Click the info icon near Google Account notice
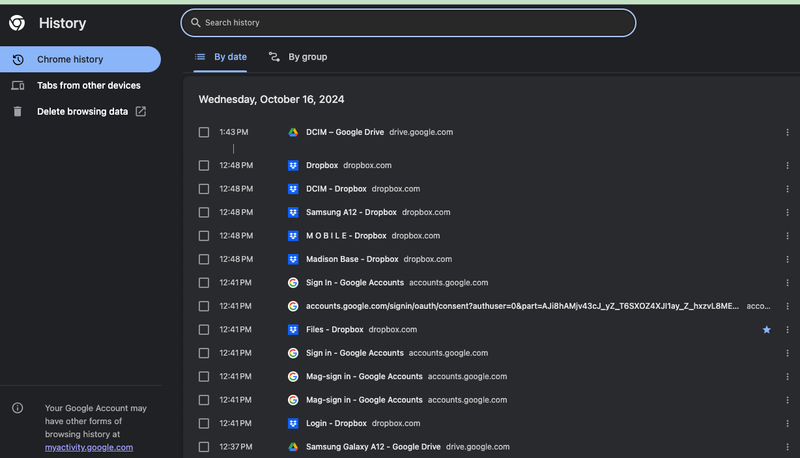The height and width of the screenshot is (458, 800). click(17, 408)
